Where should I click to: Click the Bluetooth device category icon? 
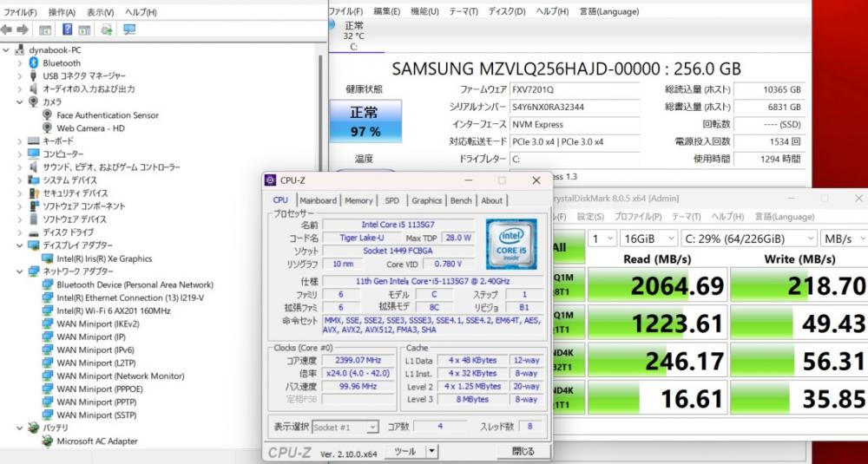(33, 63)
